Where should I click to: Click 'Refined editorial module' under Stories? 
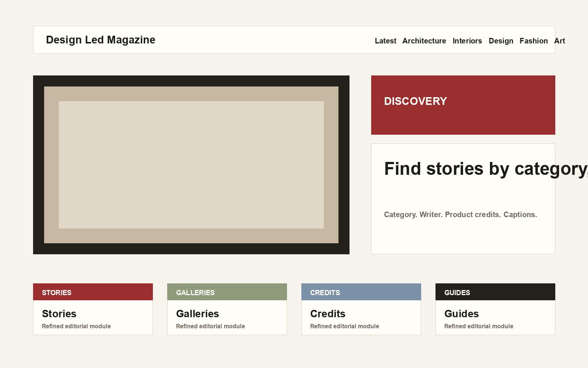76,326
